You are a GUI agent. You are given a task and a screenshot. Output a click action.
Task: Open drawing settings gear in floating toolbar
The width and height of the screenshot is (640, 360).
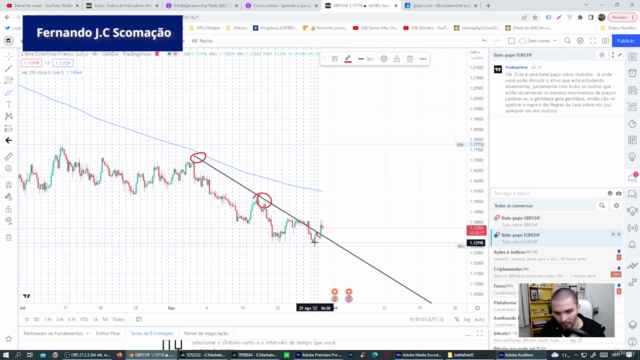[384, 59]
